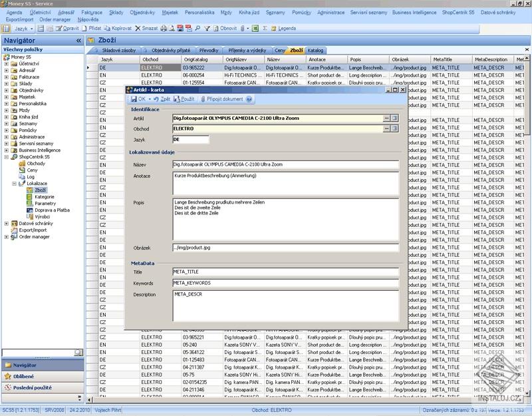Open the Nápověda menu
Viewport: 532px width, 416px height.
coord(88,20)
